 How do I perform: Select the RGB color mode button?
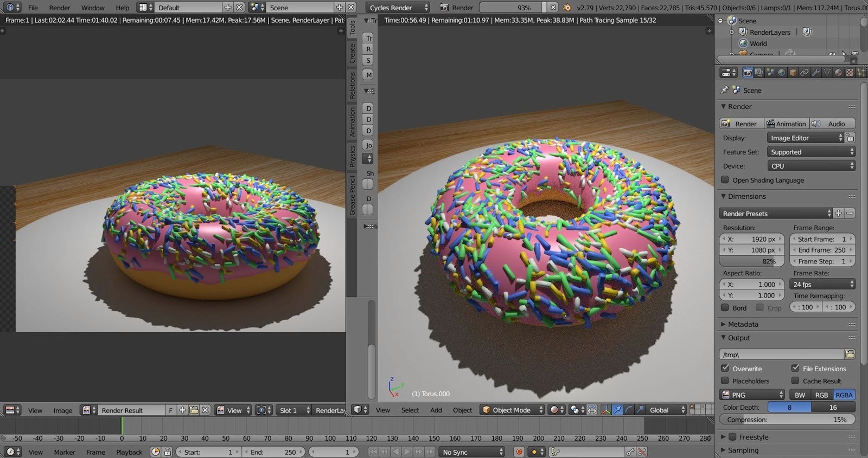(821, 395)
